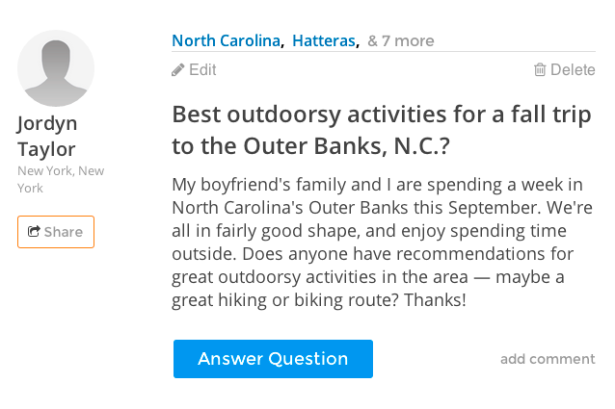Open the North Carolina tag
Screen dimensions: 615x409
(x=226, y=41)
